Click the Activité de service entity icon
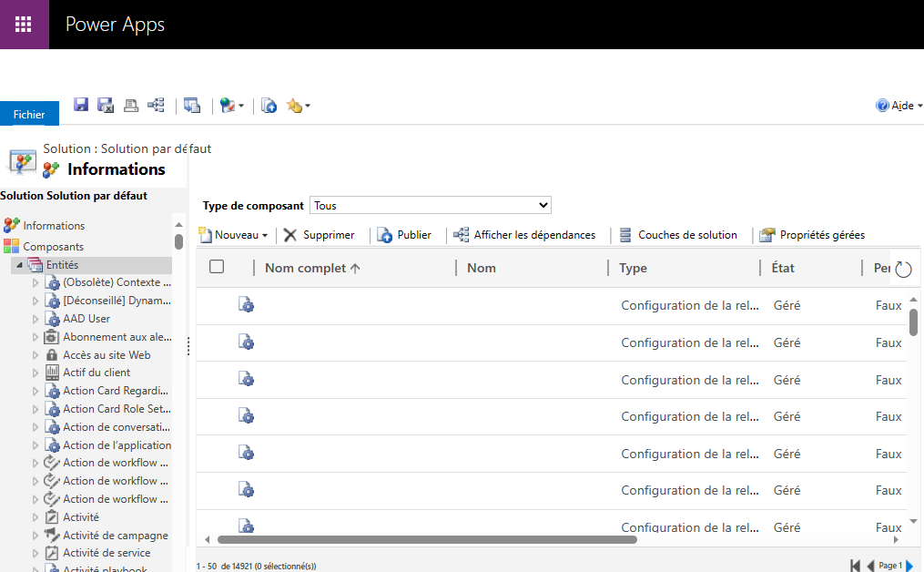This screenshot has width=924, height=572. [52, 553]
